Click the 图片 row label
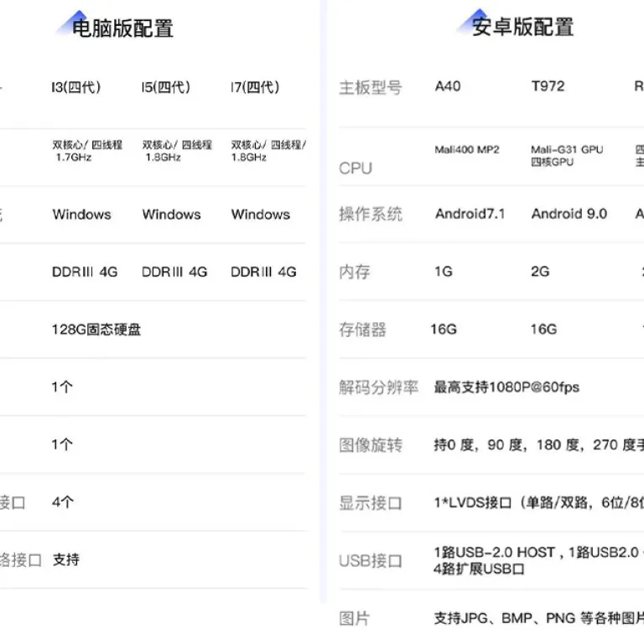 point(355,619)
